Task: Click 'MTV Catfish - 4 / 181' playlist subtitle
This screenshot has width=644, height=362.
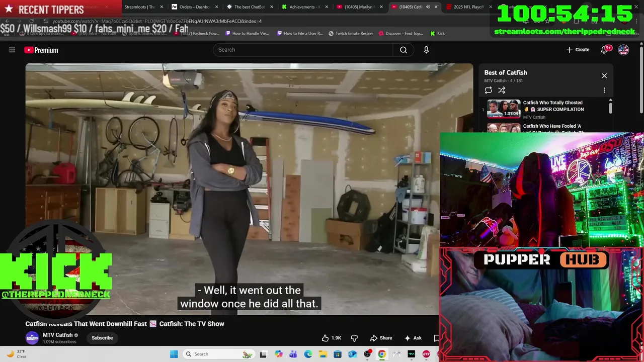Action: 504,81
